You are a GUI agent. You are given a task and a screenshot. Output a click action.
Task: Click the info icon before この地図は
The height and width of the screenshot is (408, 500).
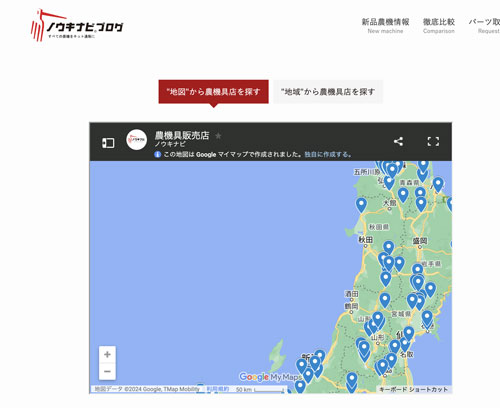[x=158, y=154]
